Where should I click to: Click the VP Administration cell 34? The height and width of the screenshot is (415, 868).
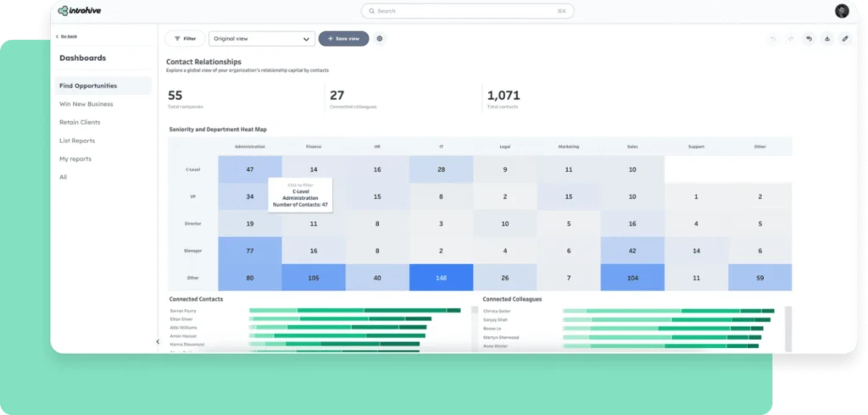click(x=250, y=196)
